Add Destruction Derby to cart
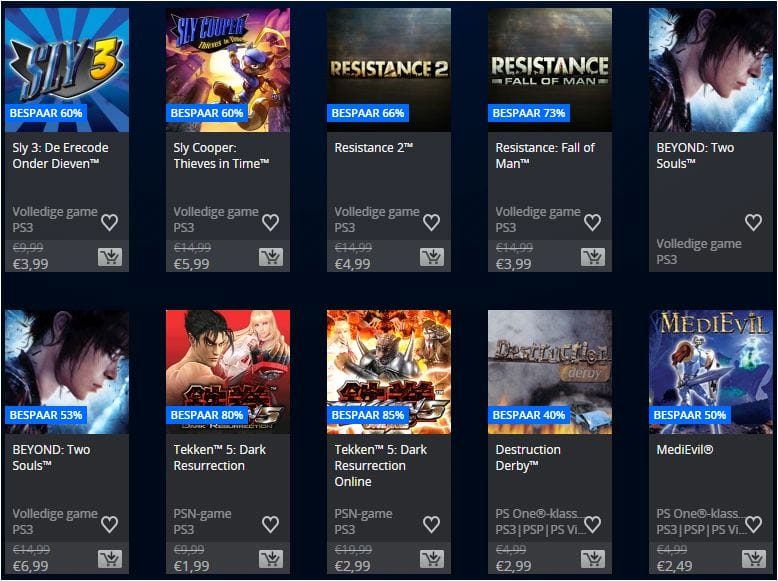 pos(593,559)
